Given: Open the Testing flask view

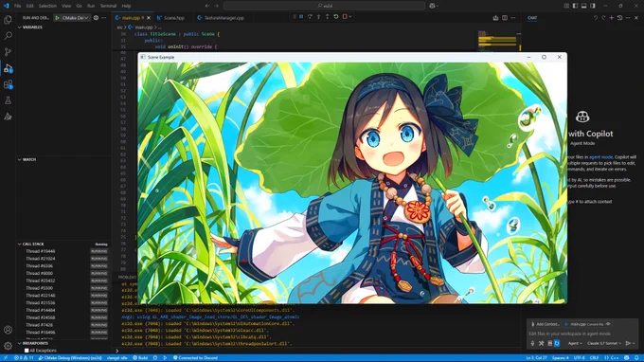Looking at the screenshot, I should [8, 100].
